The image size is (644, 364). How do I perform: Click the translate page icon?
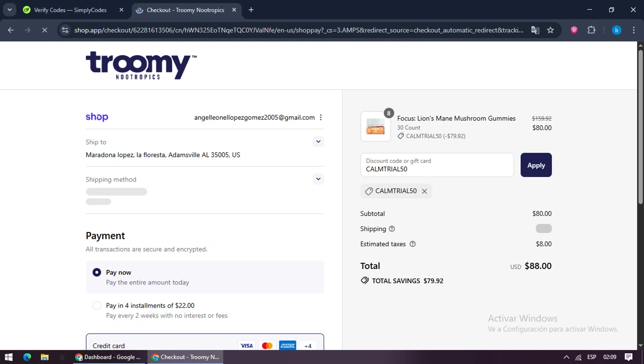535,30
